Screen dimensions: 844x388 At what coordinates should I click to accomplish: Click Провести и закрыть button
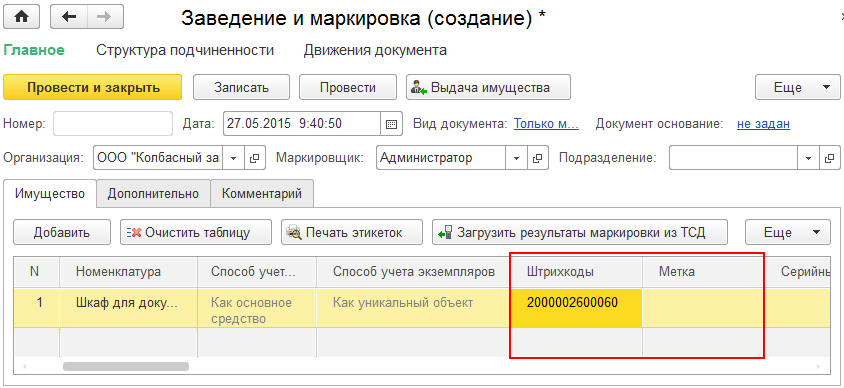(x=93, y=87)
